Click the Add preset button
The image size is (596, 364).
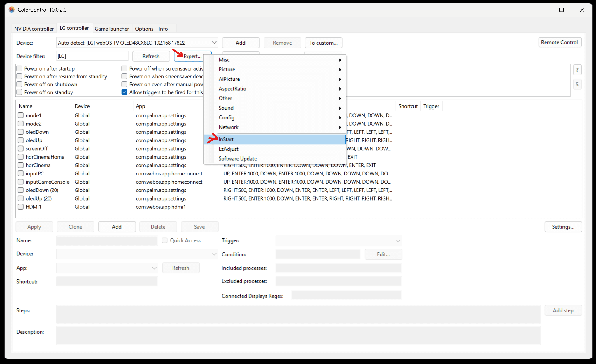coord(117,227)
